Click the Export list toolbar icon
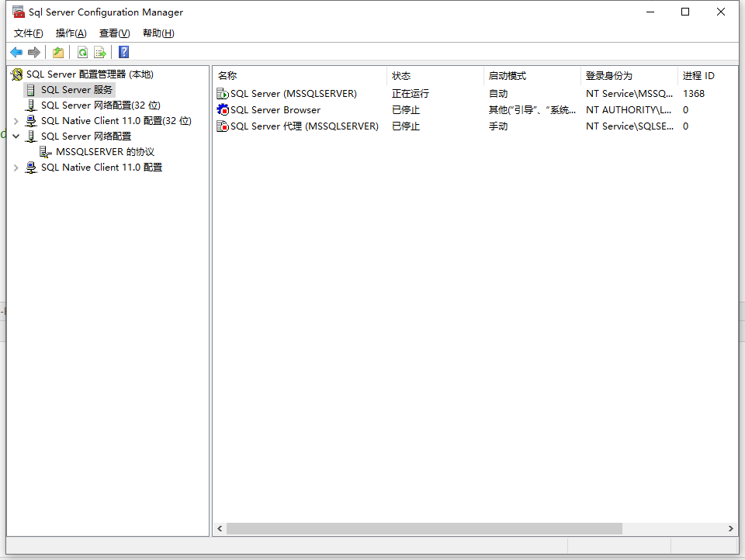The image size is (745, 560). pos(100,52)
